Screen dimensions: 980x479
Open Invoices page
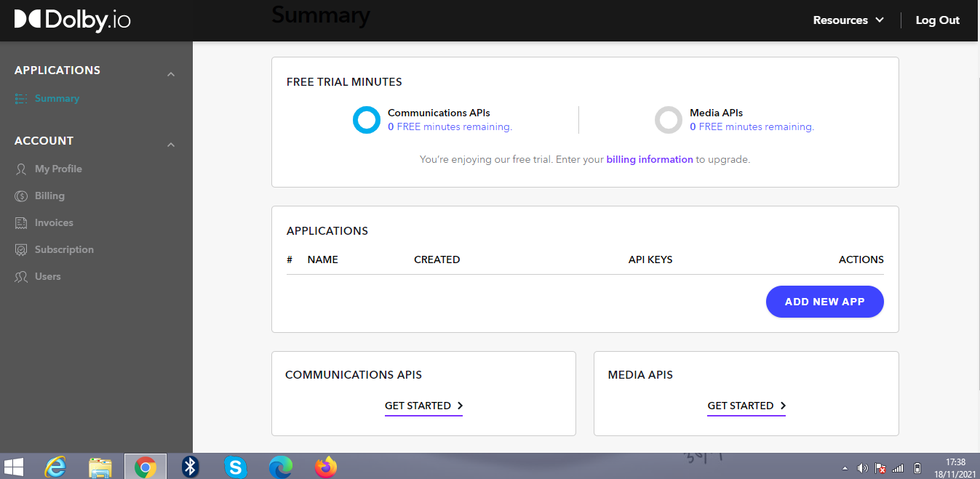pos(54,222)
